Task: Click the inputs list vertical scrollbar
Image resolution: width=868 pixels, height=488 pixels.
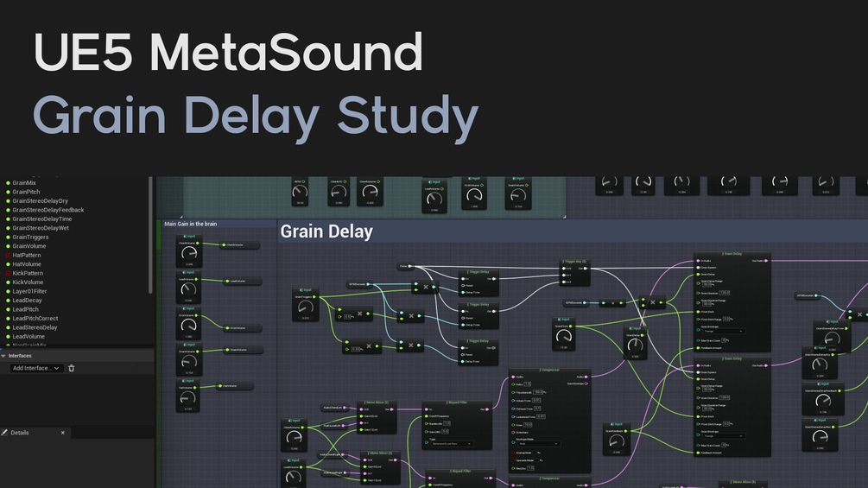Action: (150, 235)
